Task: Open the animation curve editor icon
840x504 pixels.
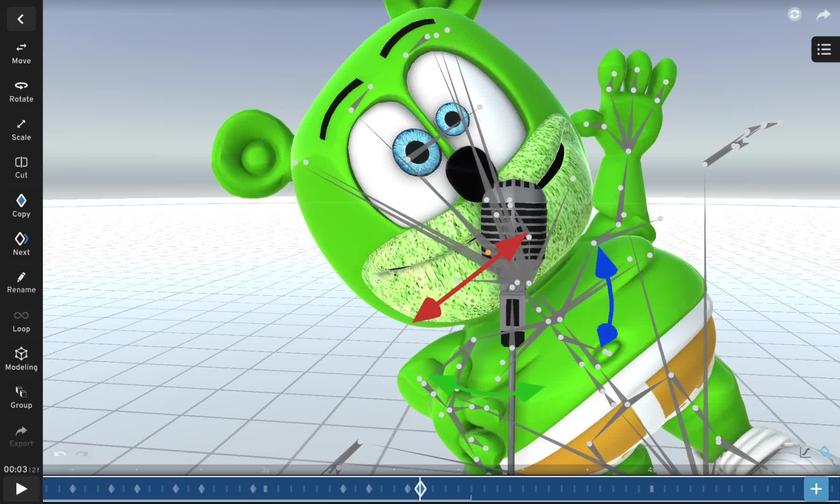Action: click(805, 452)
